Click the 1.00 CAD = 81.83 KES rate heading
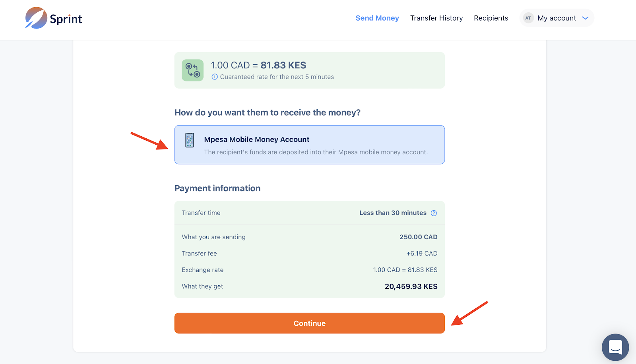 pyautogui.click(x=258, y=65)
